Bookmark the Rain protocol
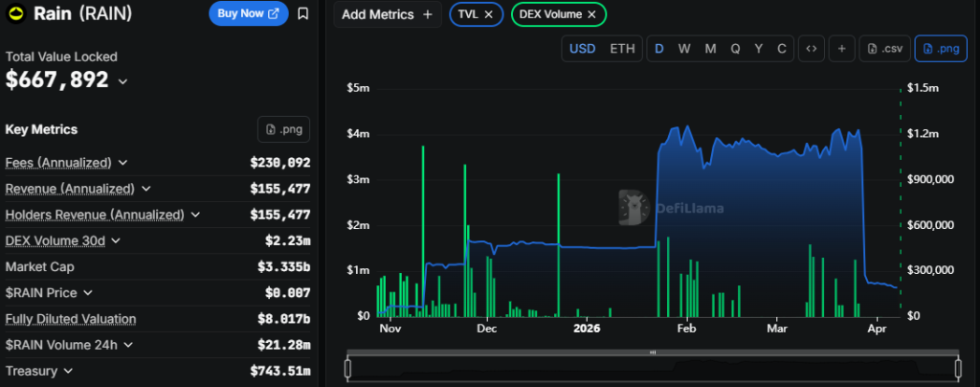980x387 pixels. tap(303, 13)
